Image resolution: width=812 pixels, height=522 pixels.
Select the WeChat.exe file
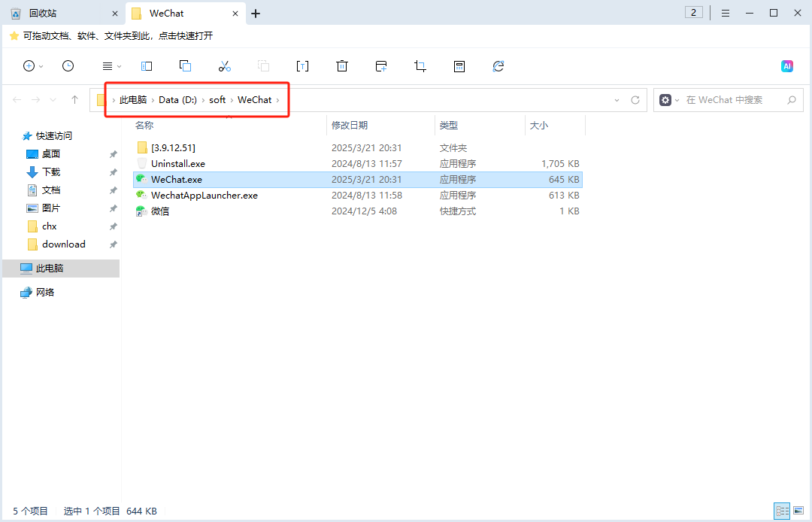[357, 180]
